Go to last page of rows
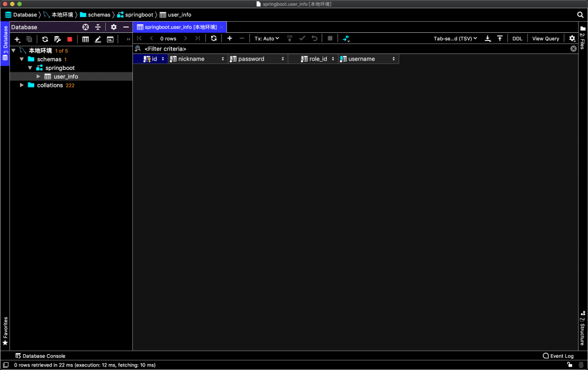The image size is (588, 370). (x=198, y=38)
